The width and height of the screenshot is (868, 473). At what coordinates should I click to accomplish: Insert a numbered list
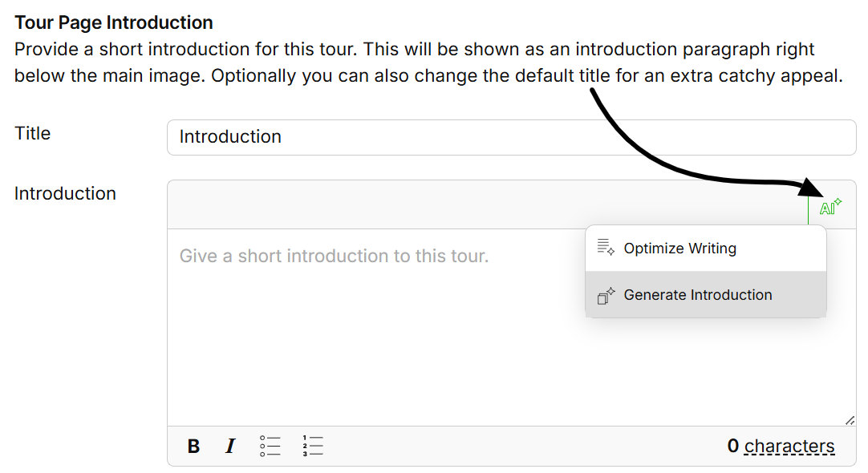[x=313, y=447]
